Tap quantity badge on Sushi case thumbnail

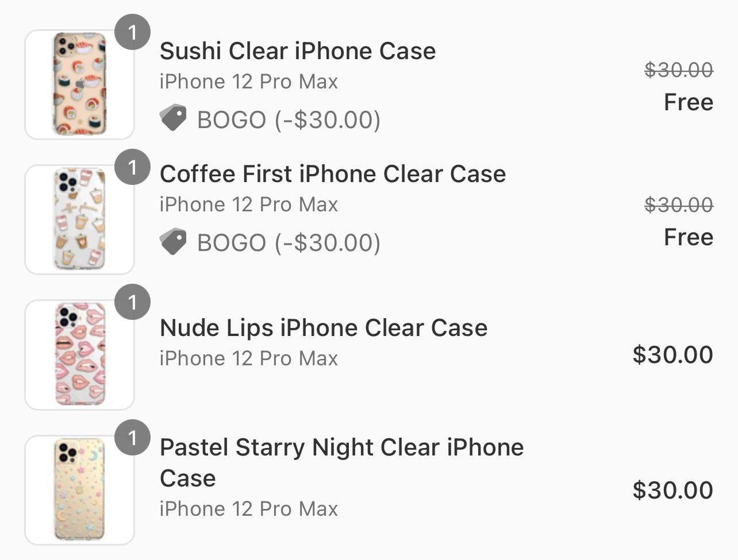(132, 32)
